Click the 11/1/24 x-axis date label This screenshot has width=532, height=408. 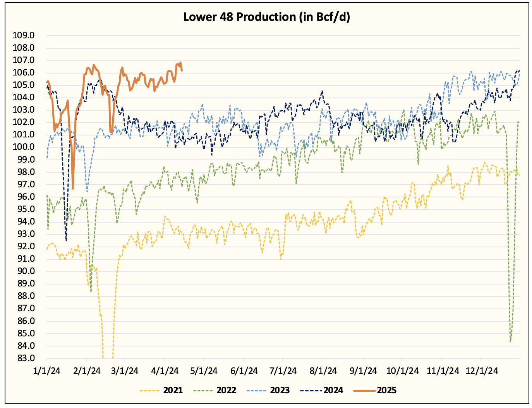click(x=443, y=370)
